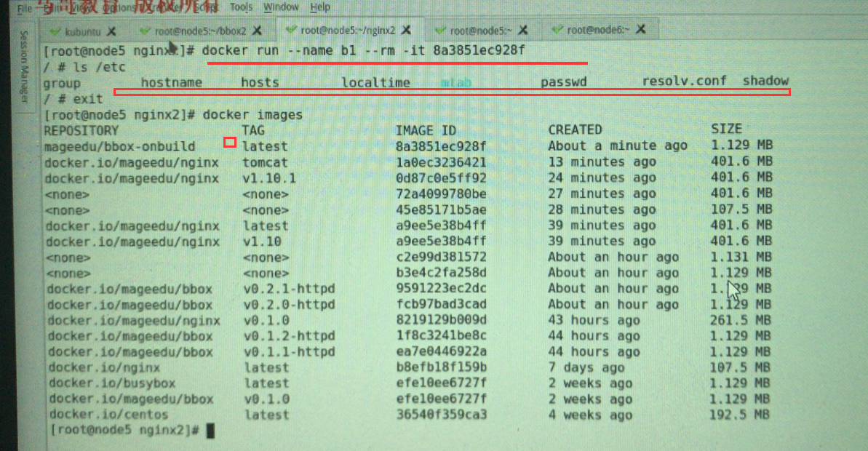Click 'hostname' in the ls output
868x451 pixels.
tap(172, 82)
